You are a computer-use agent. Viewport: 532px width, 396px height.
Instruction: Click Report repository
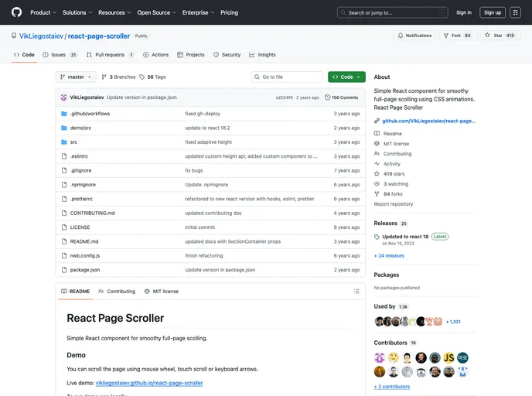[394, 204]
